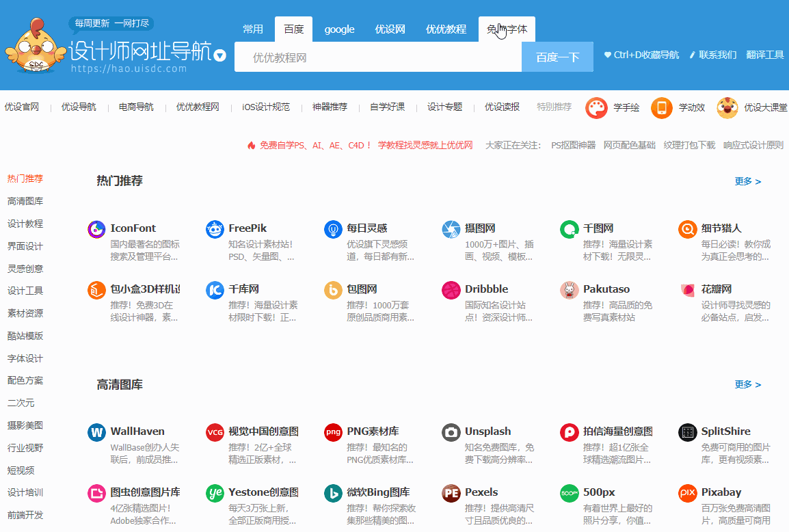Switch to the 优优教程 search tab

(x=446, y=29)
